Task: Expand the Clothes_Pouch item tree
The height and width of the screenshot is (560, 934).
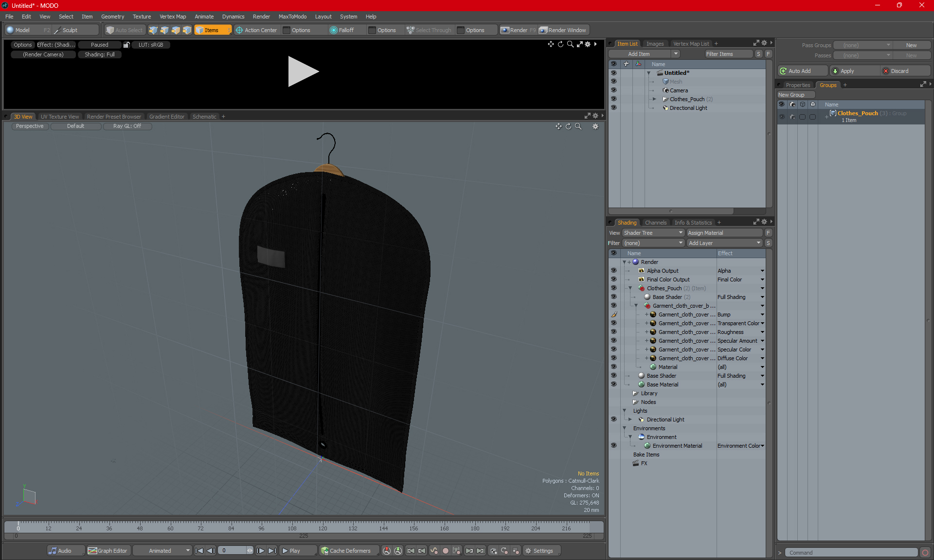Action: pos(654,99)
